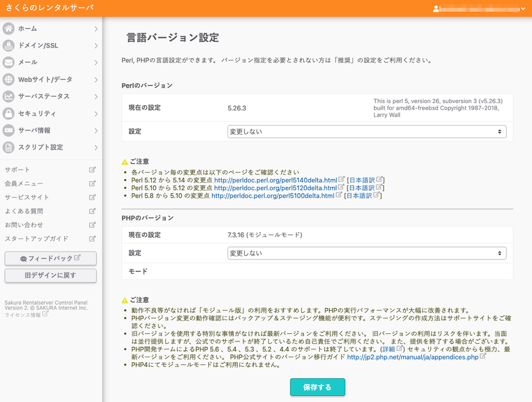
Task: Click the Security padlock icon
Action: point(8,114)
